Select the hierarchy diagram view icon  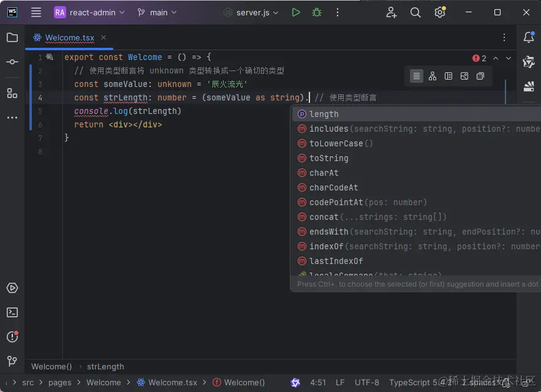(433, 76)
